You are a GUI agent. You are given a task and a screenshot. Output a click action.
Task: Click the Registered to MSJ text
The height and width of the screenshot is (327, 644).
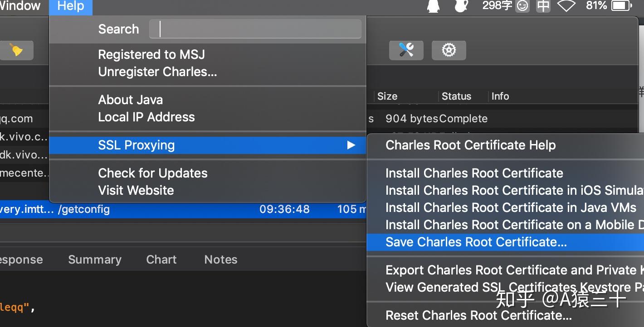(151, 54)
